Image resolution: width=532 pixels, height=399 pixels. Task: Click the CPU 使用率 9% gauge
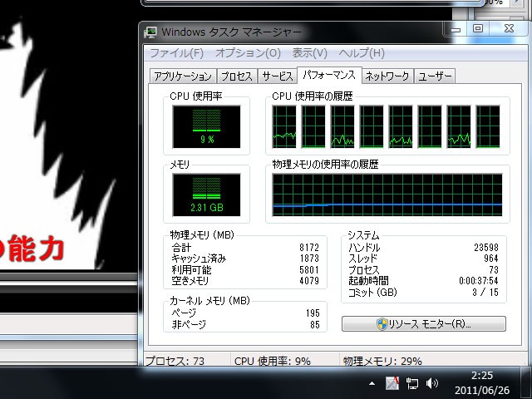click(x=206, y=127)
